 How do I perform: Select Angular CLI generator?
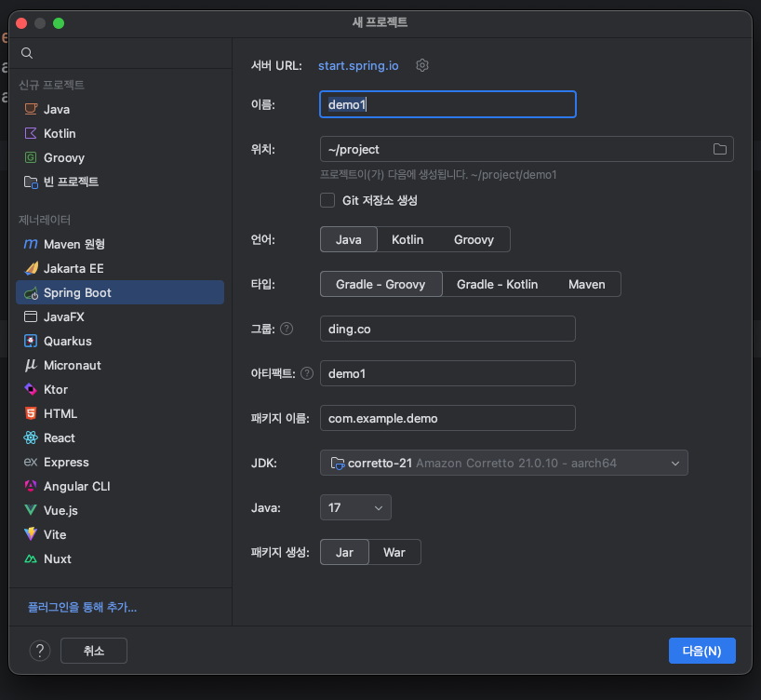120,486
